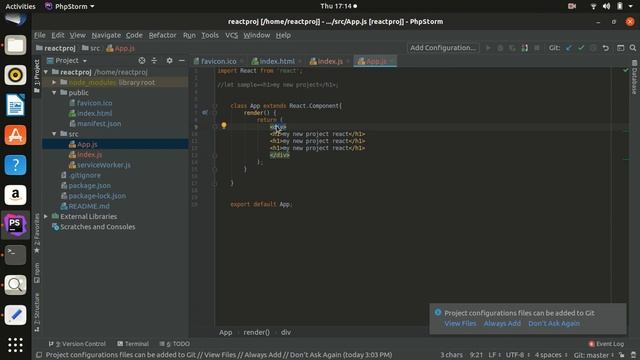Click the Git Commit checkmark icon

click(x=581, y=48)
